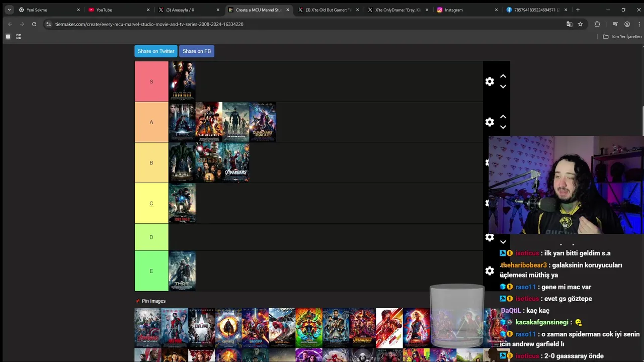Click the Share on Twitter button
The width and height of the screenshot is (644, 362).
pyautogui.click(x=156, y=51)
